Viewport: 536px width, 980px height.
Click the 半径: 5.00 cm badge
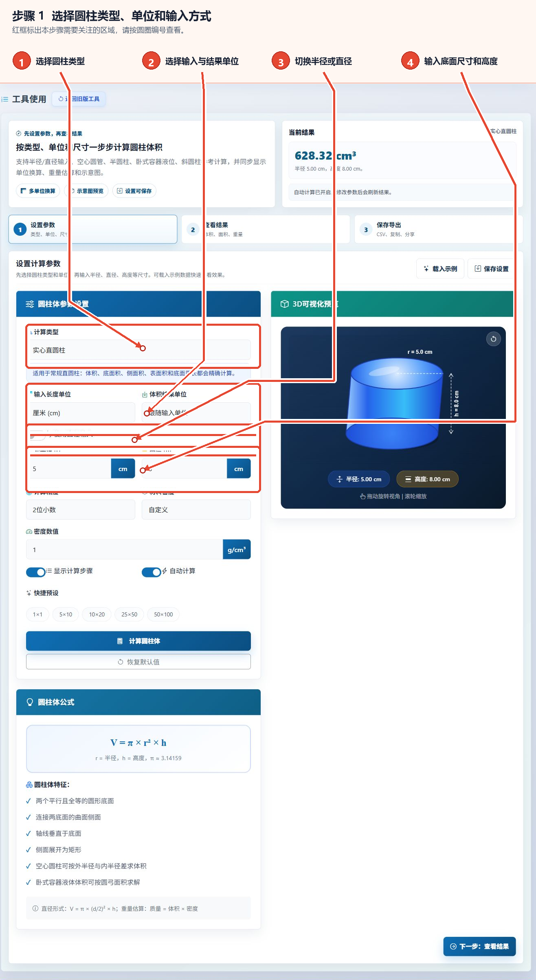point(359,479)
